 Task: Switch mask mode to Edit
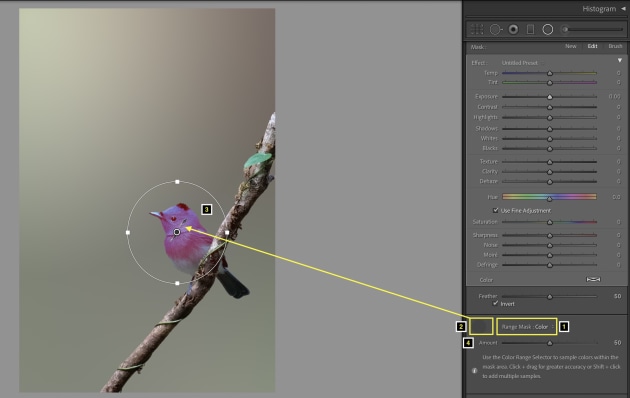pyautogui.click(x=592, y=46)
